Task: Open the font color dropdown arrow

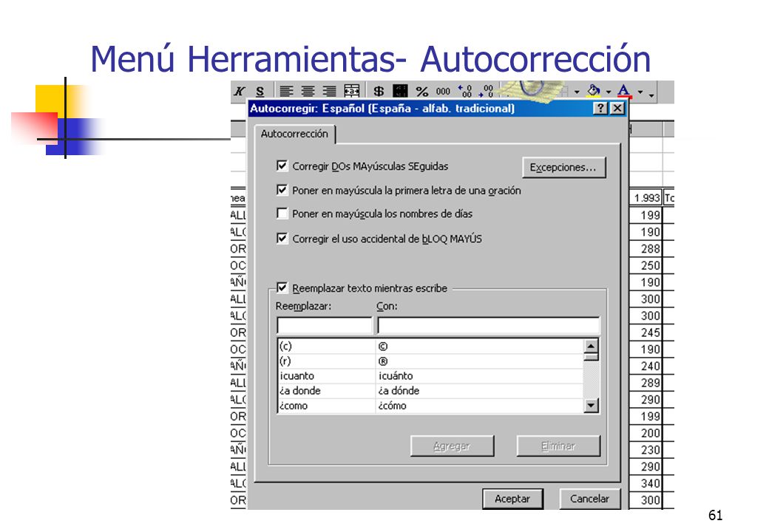Action: [x=640, y=92]
